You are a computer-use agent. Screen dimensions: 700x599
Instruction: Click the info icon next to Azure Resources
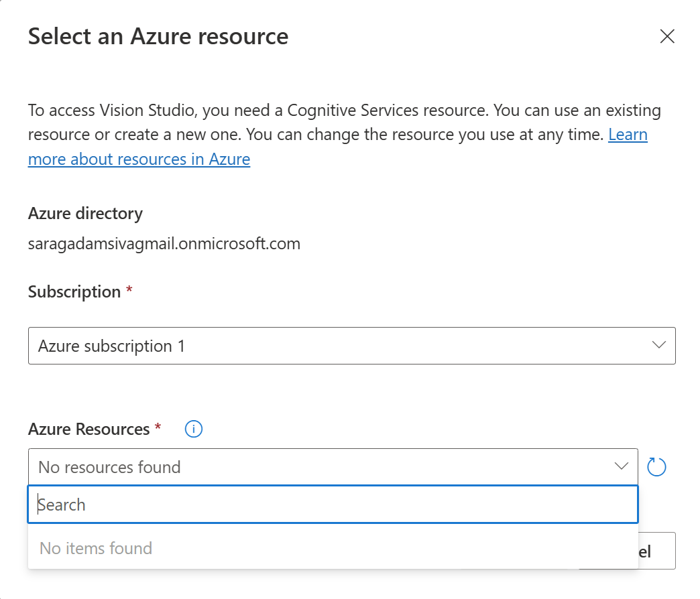point(194,429)
